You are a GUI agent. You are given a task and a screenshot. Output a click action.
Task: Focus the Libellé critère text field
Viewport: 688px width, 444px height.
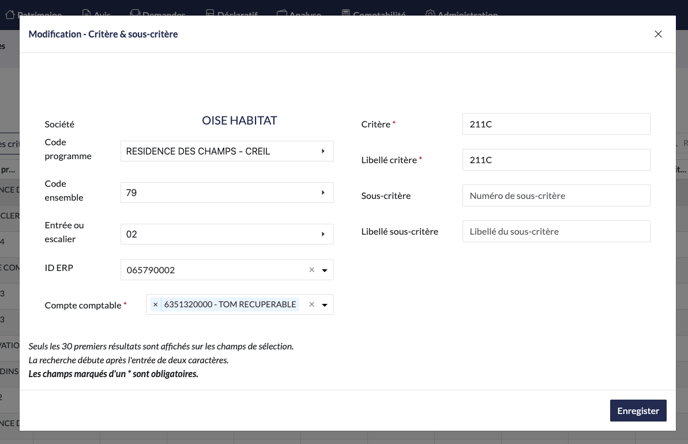[x=556, y=160]
